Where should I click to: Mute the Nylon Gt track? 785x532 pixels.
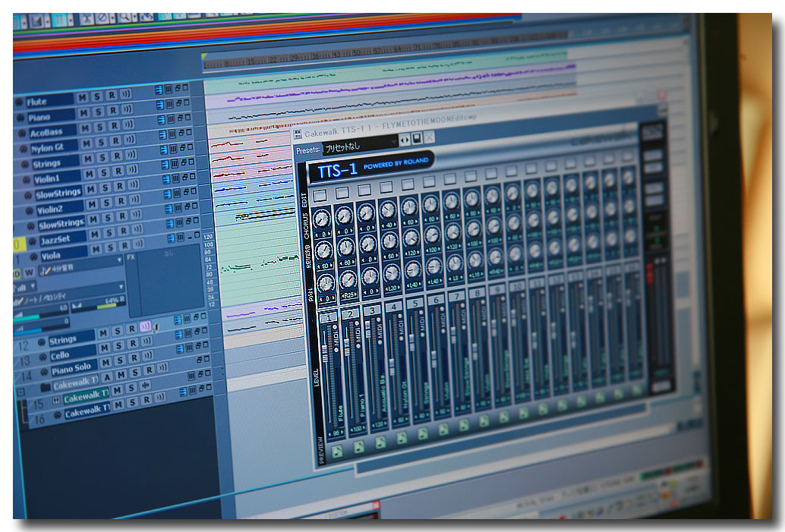click(87, 143)
